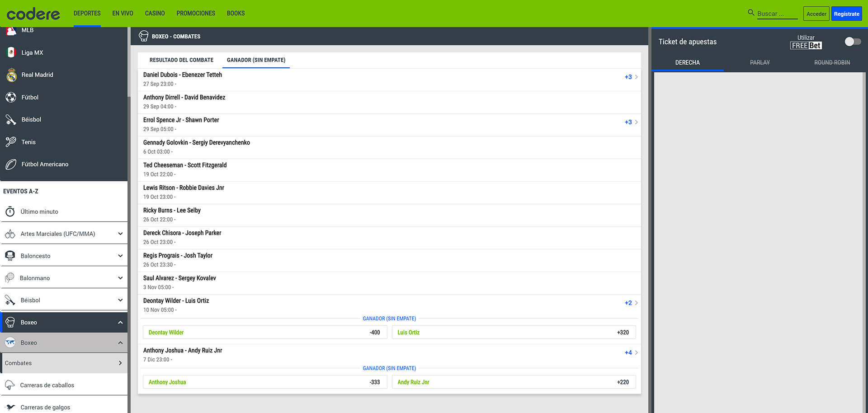Click the Acceder button
The width and height of the screenshot is (868, 413).
click(x=816, y=14)
